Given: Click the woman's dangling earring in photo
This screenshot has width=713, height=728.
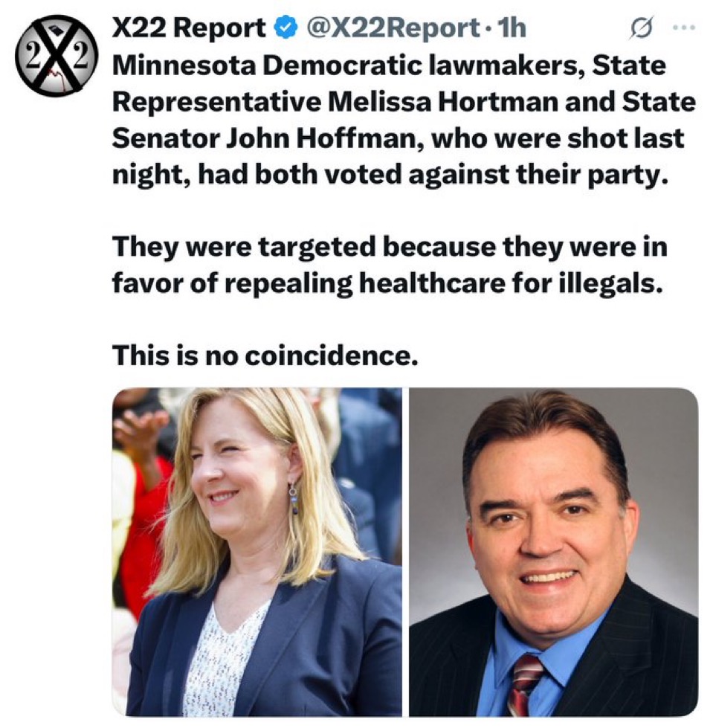Looking at the screenshot, I should point(294,499).
